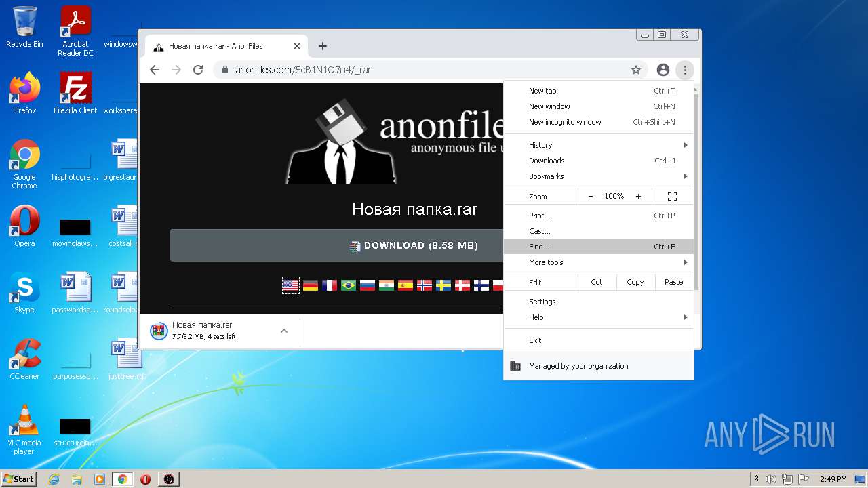Open the CCleaner desktop shortcut

click(24, 359)
